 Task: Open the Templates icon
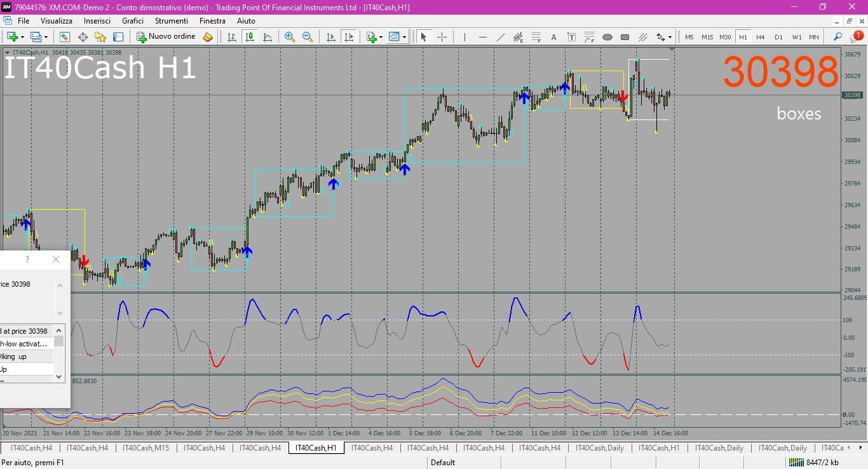click(395, 37)
